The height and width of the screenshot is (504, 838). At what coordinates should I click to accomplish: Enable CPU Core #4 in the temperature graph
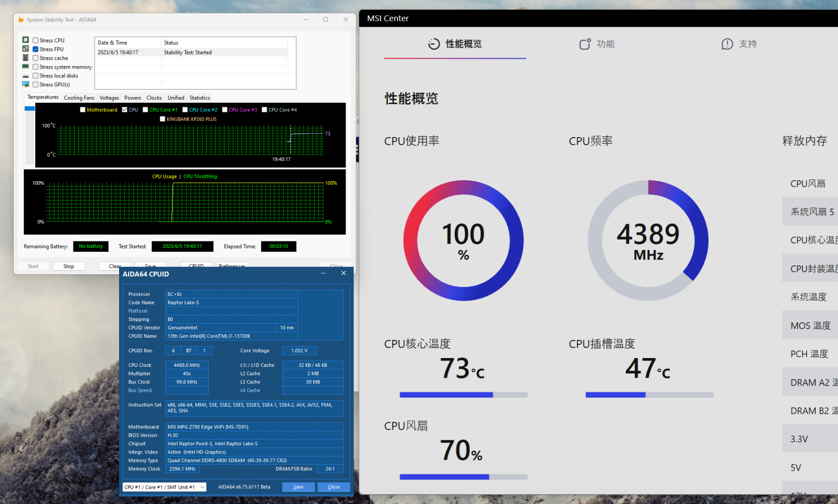point(265,110)
